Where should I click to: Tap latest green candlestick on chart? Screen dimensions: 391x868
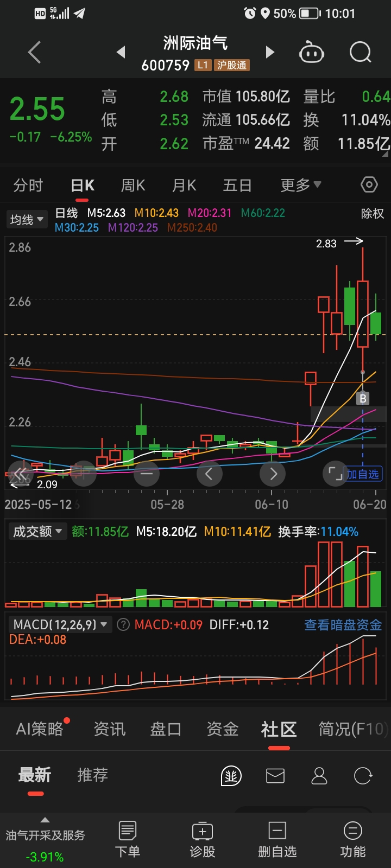point(376,323)
